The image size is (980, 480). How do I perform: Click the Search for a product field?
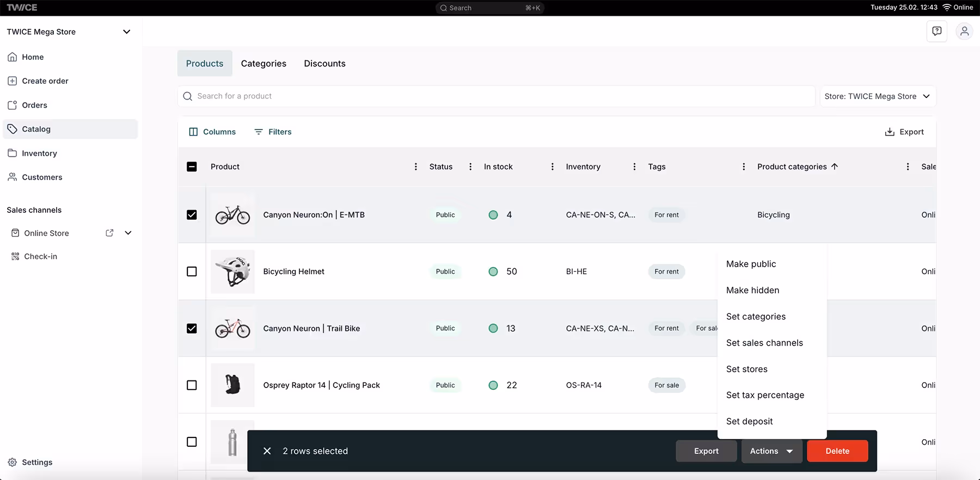click(496, 96)
